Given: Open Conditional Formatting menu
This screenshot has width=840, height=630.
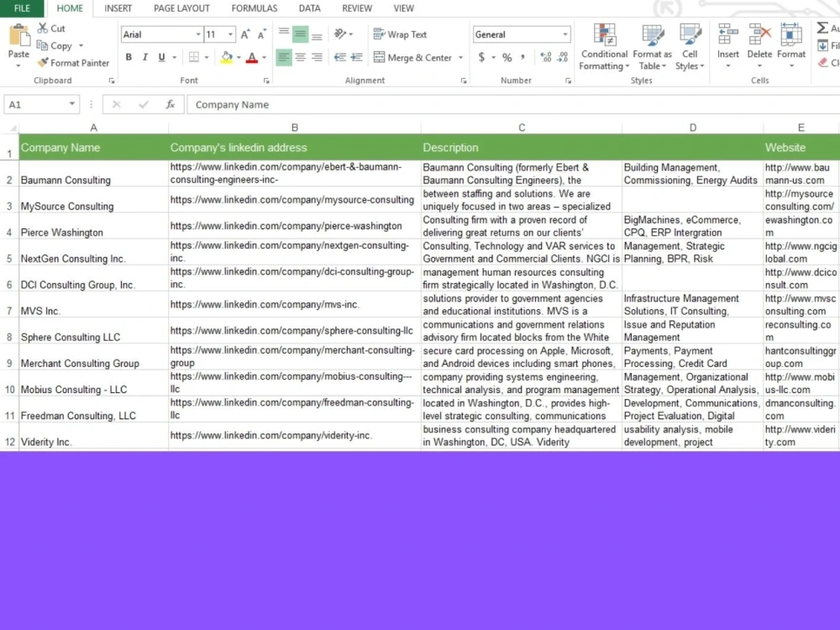Looking at the screenshot, I should pos(604,47).
